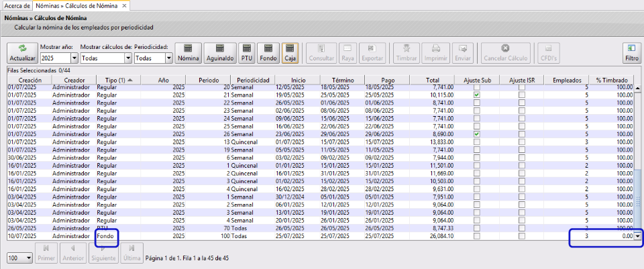Click the Raya toolbar button
This screenshot has width=644, height=269.
pyautogui.click(x=347, y=53)
